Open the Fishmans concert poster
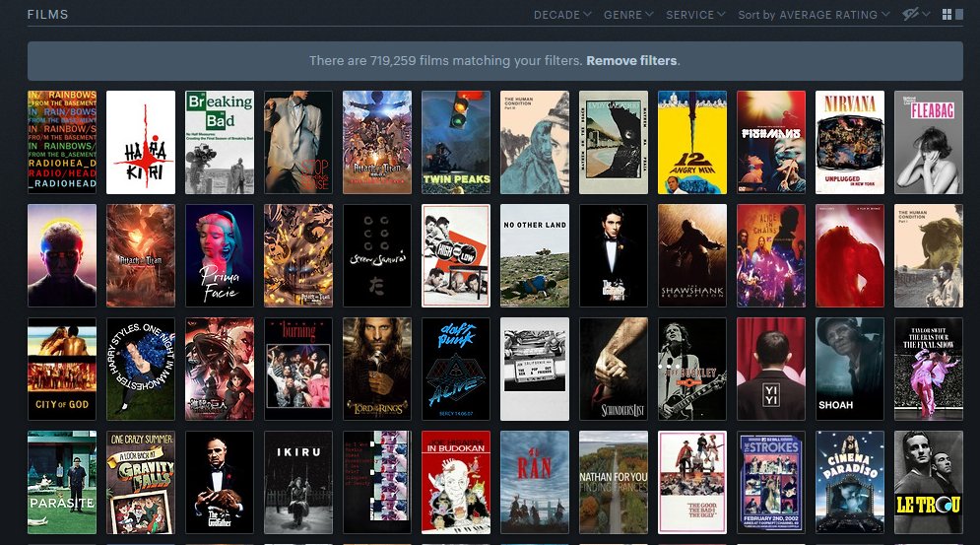This screenshot has width=980, height=545. click(770, 142)
